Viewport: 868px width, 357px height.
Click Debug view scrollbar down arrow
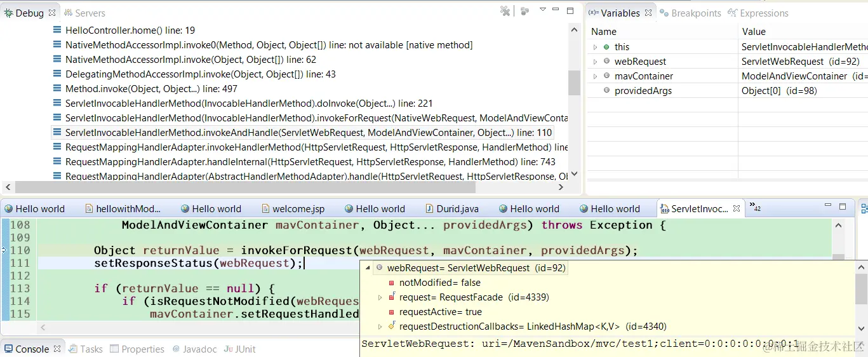click(x=574, y=174)
